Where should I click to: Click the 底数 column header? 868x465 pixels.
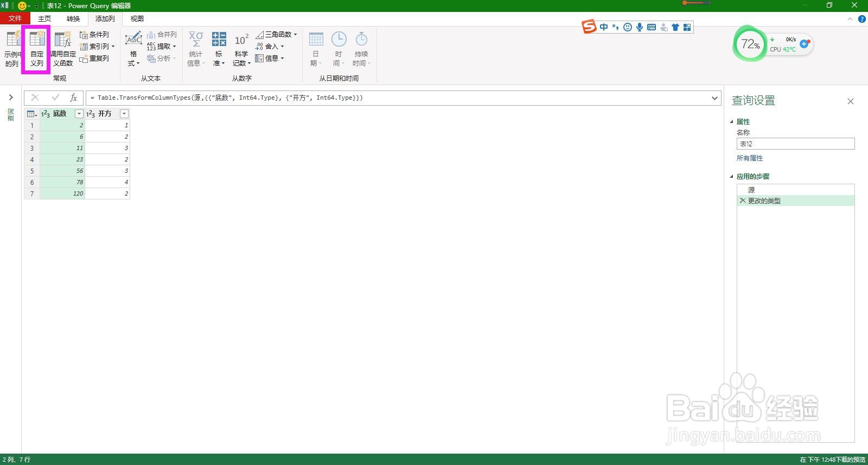(62, 114)
